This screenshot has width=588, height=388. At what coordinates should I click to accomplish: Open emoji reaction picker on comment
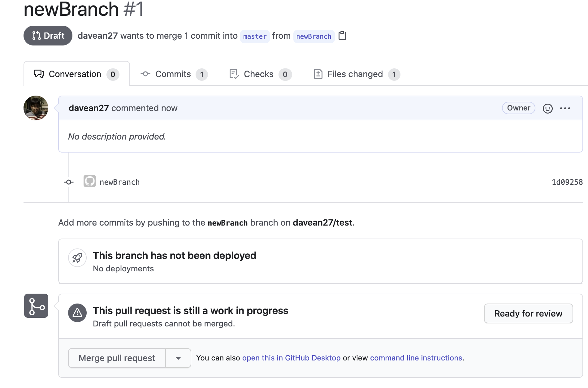click(547, 108)
